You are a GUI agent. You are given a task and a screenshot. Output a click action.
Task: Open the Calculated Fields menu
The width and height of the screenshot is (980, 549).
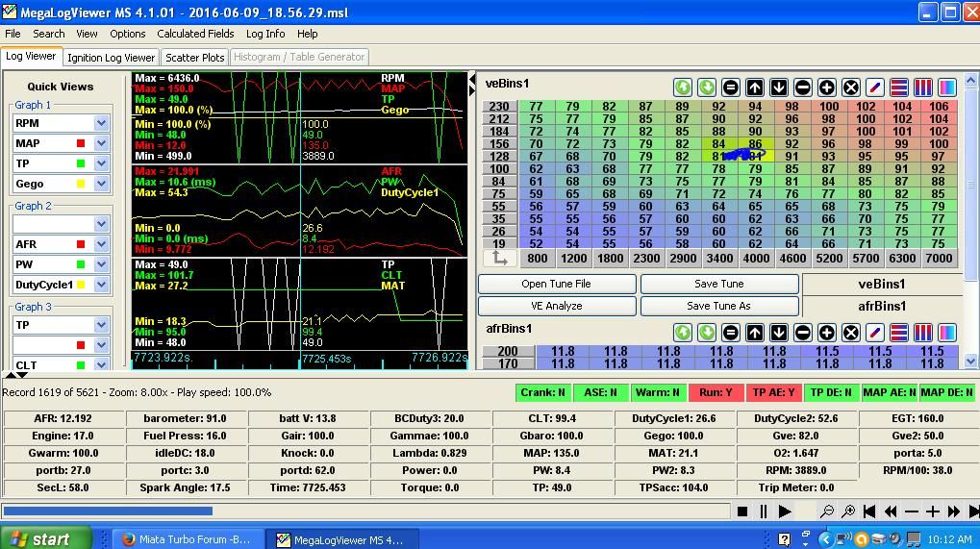(195, 34)
